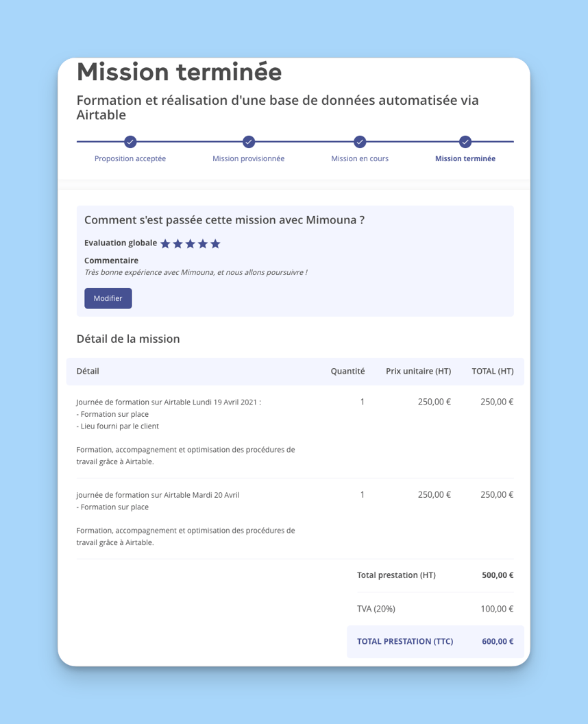Click the checkmark icon above "Mission terminée"
The height and width of the screenshot is (724, 588).
click(465, 142)
